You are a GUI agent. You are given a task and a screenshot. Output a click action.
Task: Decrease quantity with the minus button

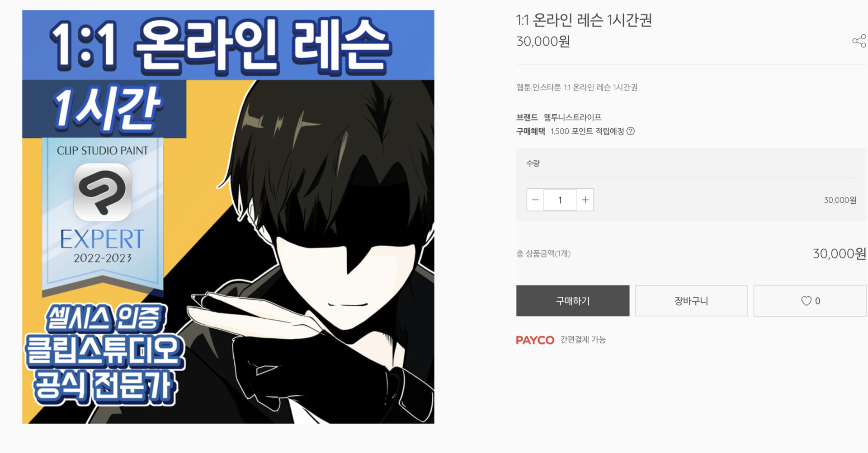[x=535, y=200]
